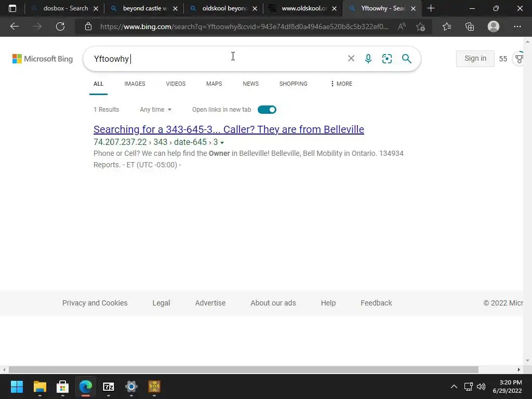This screenshot has height=399, width=532.
Task: Open network status in the tray
Action: pyautogui.click(x=469, y=387)
